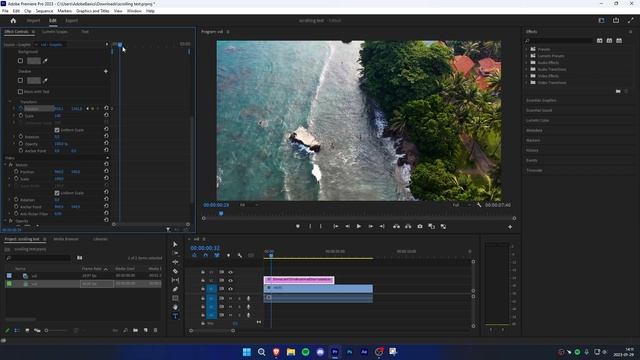Expand the Presets folder in Effects panel

click(527, 49)
